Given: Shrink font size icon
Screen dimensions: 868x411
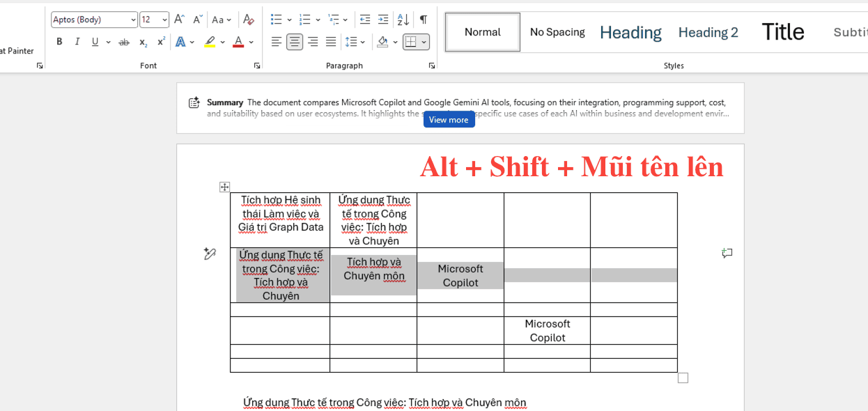Looking at the screenshot, I should [198, 20].
